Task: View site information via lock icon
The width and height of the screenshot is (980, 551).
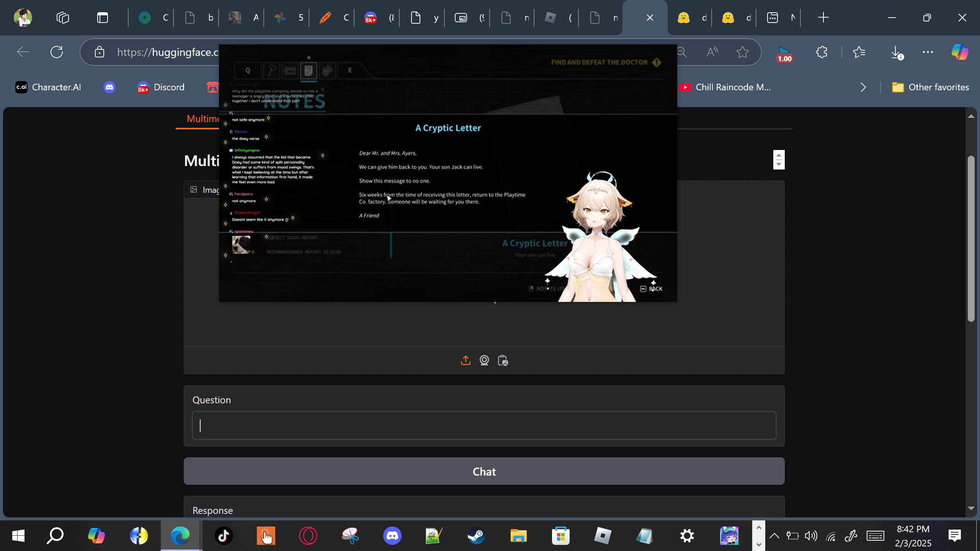Action: 100,52
